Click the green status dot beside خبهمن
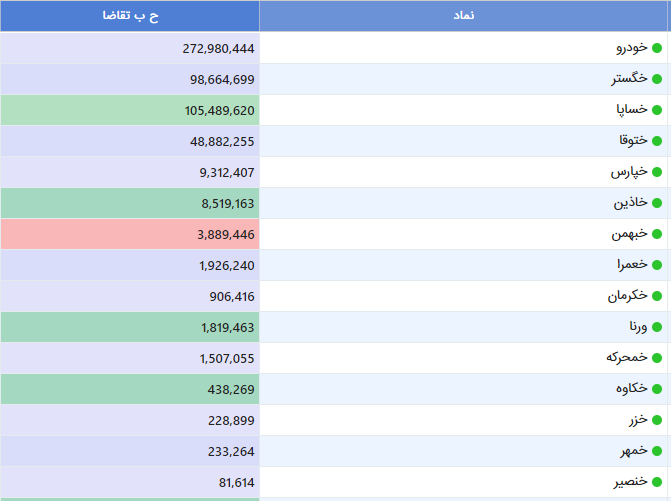The height and width of the screenshot is (501, 671). click(x=657, y=234)
